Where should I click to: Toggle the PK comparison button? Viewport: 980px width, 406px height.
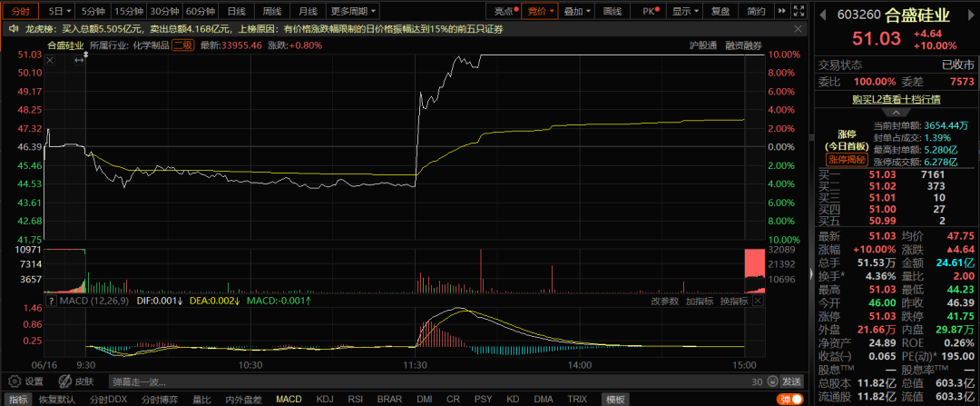point(648,11)
